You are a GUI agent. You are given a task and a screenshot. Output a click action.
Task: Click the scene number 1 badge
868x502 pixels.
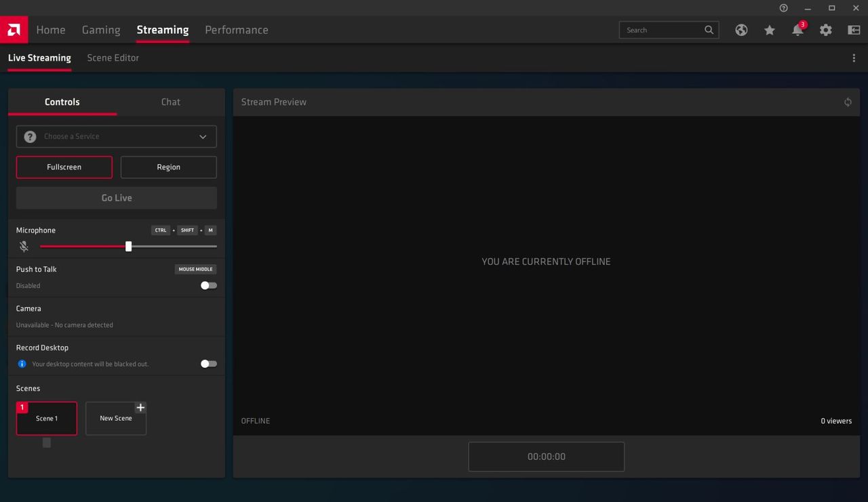[x=22, y=407]
